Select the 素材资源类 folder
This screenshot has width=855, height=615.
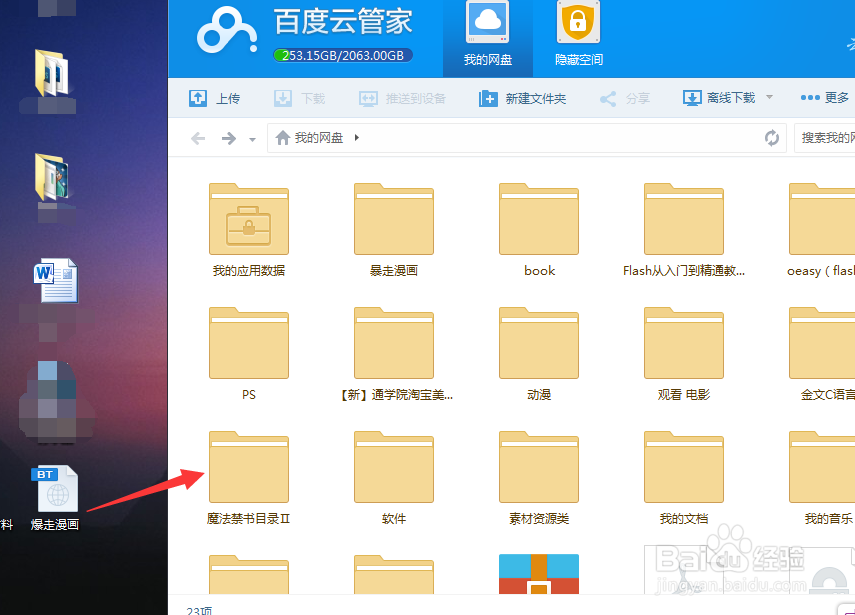point(539,467)
